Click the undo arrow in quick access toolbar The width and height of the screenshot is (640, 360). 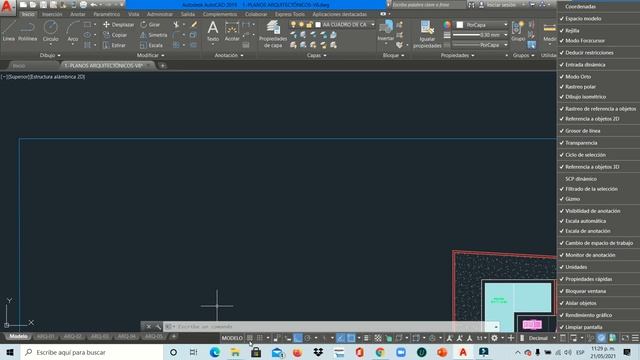pyautogui.click(x=93, y=4)
